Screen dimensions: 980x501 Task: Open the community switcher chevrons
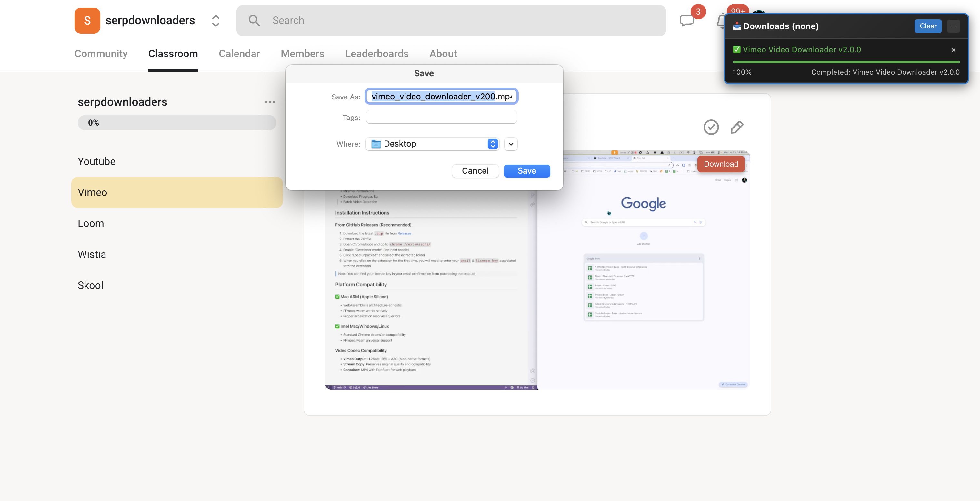[x=216, y=21]
